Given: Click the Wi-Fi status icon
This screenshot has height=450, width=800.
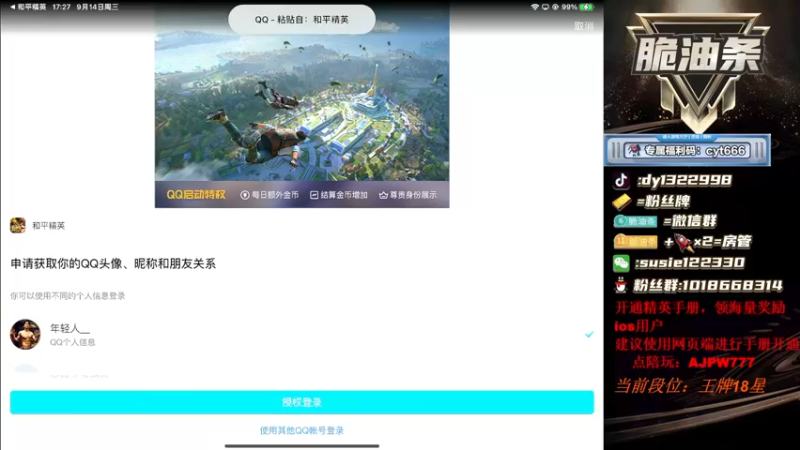Looking at the screenshot, I should [x=535, y=7].
